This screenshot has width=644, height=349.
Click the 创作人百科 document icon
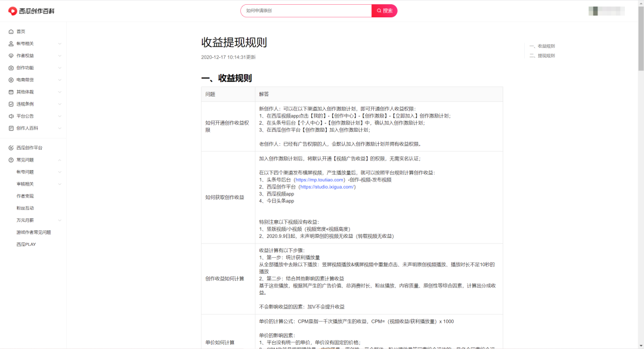tap(11, 128)
